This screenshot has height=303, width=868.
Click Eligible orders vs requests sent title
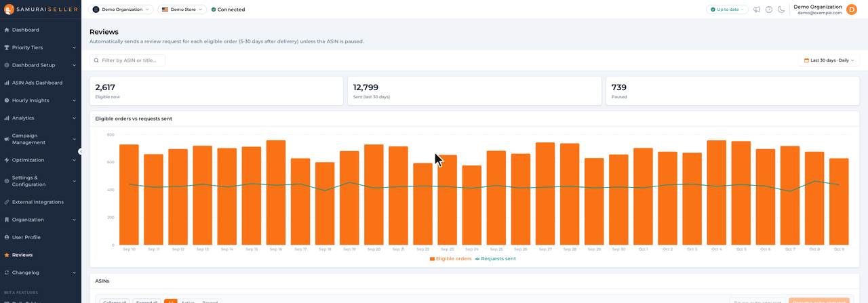(x=134, y=119)
